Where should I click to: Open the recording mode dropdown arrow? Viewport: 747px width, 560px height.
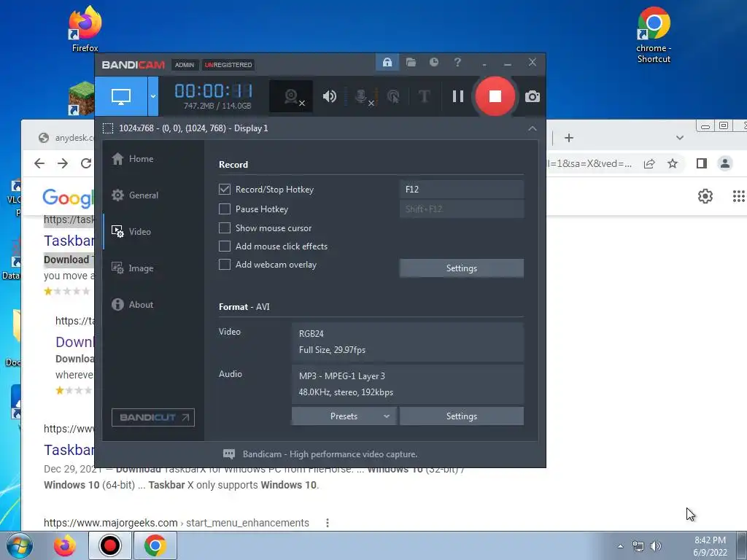[x=153, y=97]
